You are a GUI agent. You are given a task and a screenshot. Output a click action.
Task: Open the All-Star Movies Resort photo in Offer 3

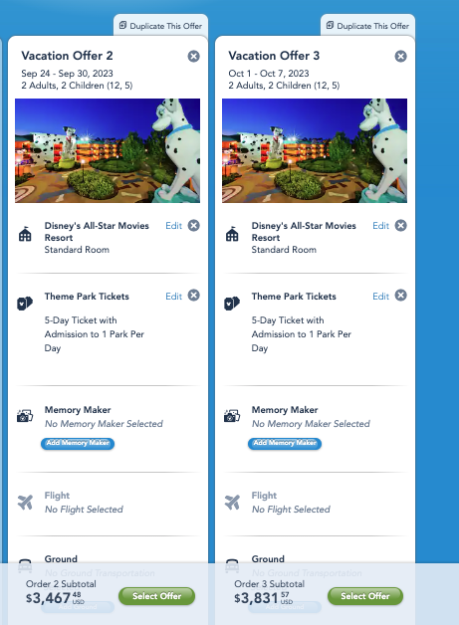coord(315,151)
